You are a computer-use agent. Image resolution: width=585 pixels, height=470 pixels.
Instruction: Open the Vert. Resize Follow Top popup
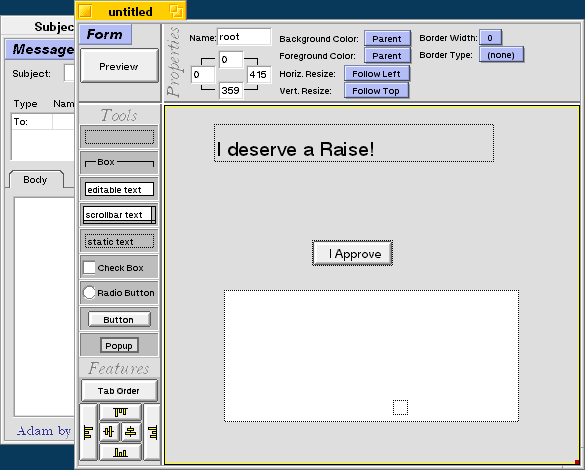(376, 91)
